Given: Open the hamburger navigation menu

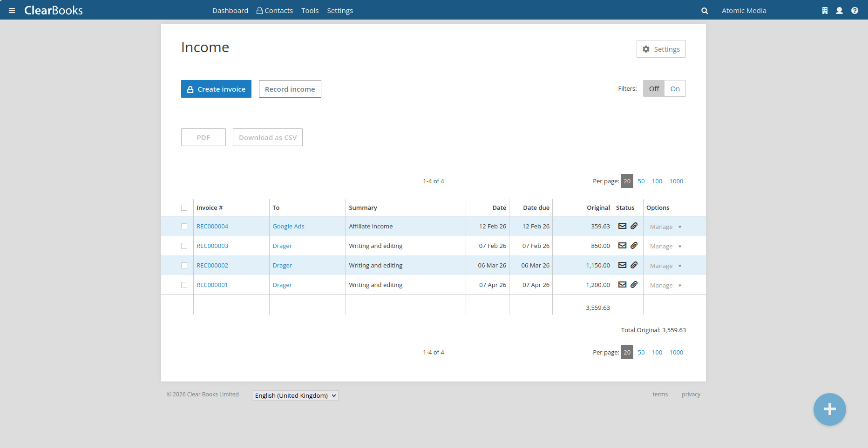Looking at the screenshot, I should [x=12, y=10].
